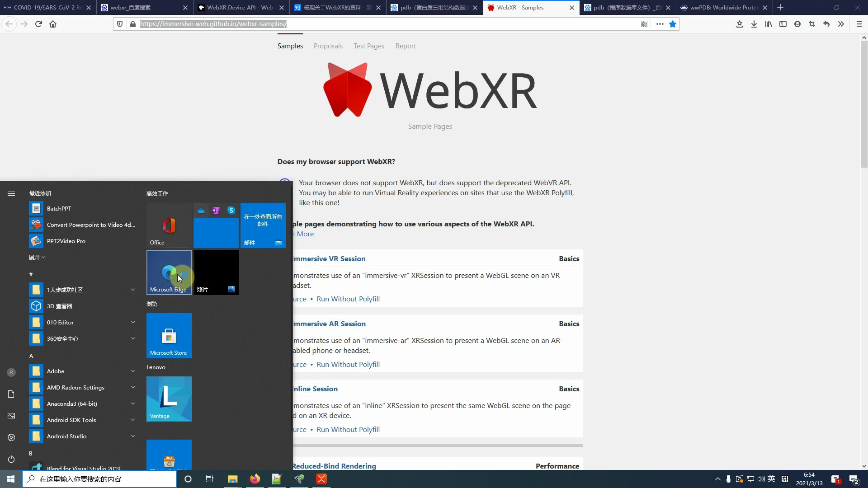Click Run Without Polyfill under Immersive AR Session
868x488 pixels.
coord(348,364)
